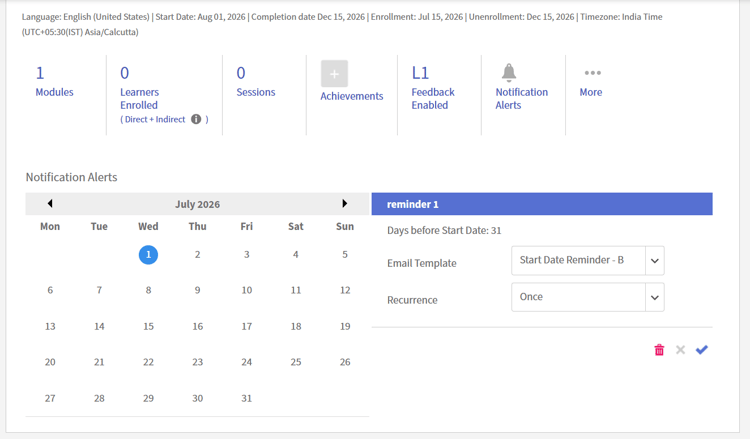This screenshot has width=750, height=439.
Task: Choose July 17 on calendar
Action: point(247,326)
